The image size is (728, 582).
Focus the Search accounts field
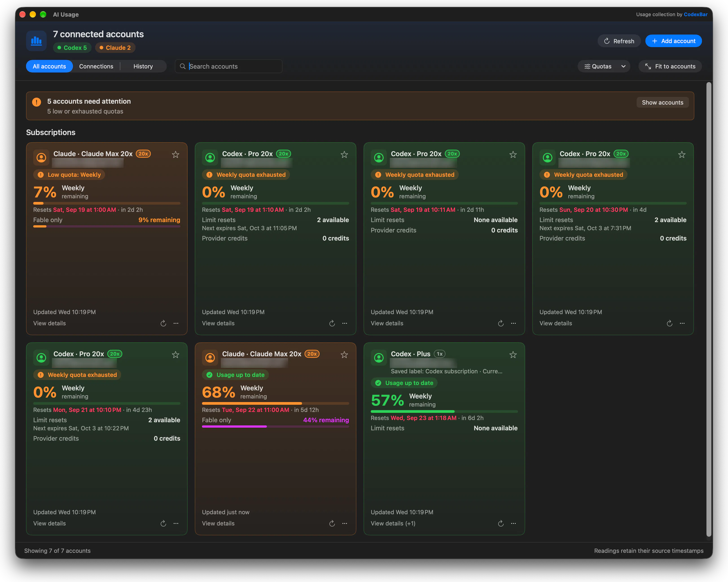click(229, 66)
